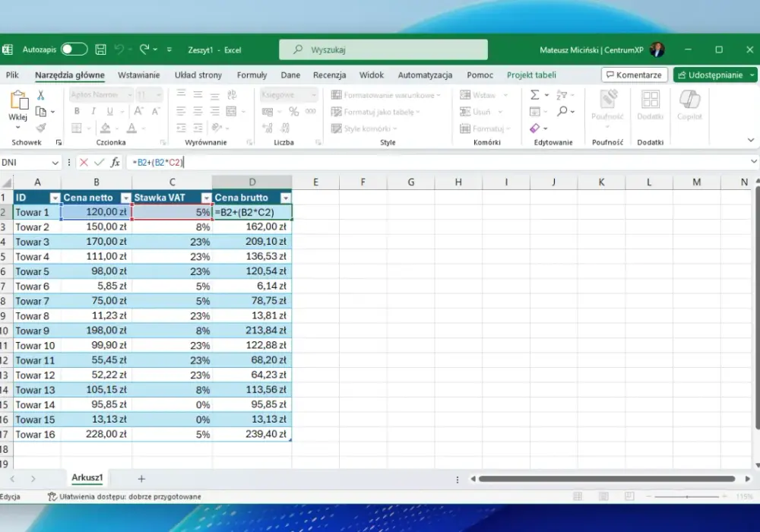This screenshot has height=532, width=760.
Task: Select the Arkusz1 sheet tab
Action: tap(87, 477)
